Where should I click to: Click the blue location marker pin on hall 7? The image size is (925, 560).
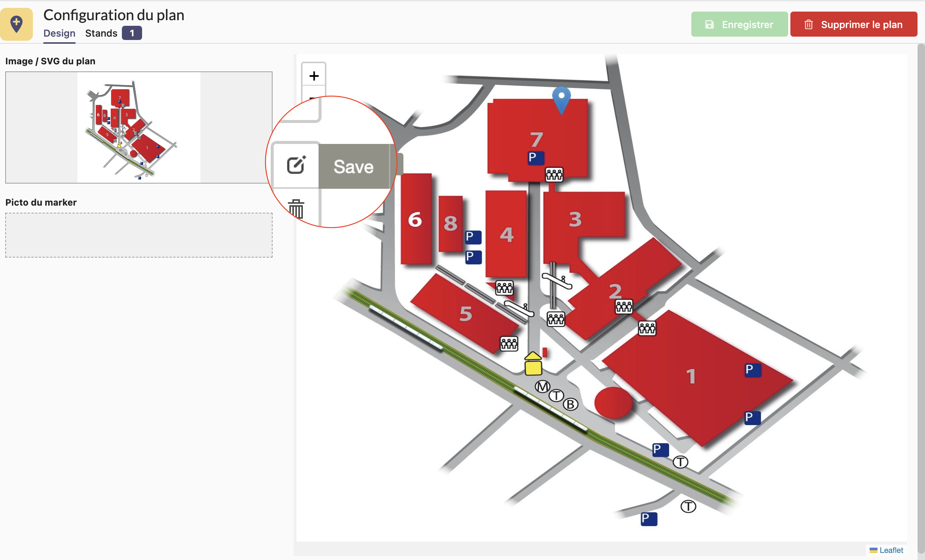pyautogui.click(x=561, y=99)
